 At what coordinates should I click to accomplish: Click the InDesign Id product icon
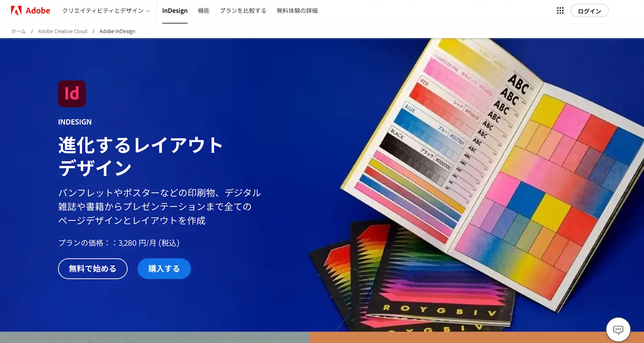coord(72,94)
